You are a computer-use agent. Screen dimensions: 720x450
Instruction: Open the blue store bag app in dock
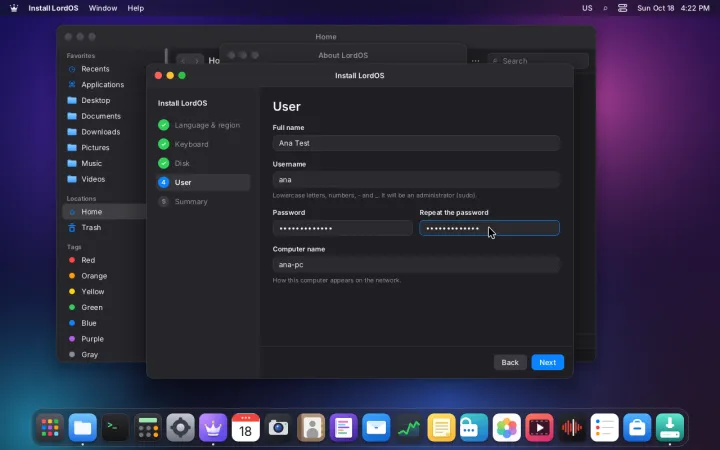pyautogui.click(x=637, y=428)
